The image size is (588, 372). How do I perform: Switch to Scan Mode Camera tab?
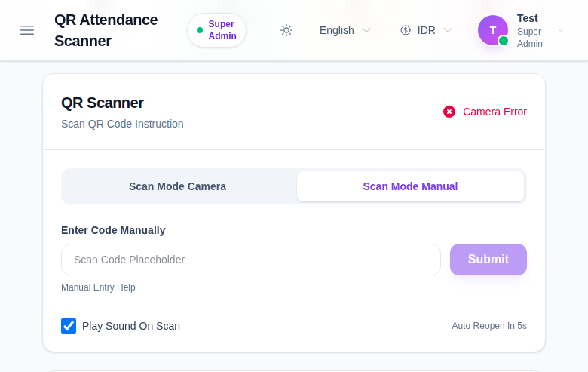pos(177,186)
